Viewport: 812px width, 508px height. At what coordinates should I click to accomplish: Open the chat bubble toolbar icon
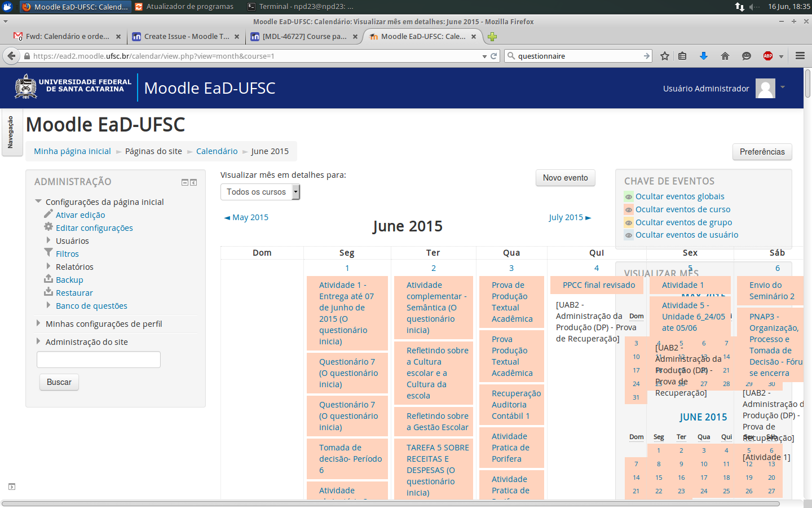[747, 56]
